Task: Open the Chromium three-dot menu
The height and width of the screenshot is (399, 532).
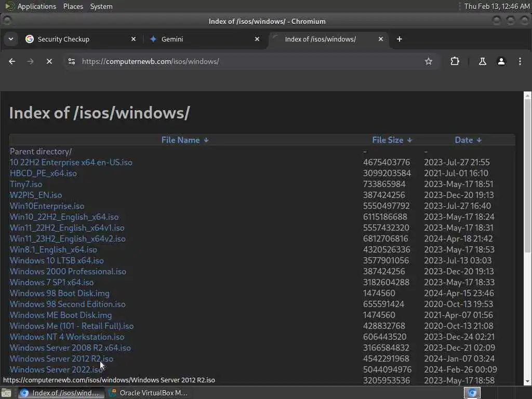Action: click(x=520, y=61)
